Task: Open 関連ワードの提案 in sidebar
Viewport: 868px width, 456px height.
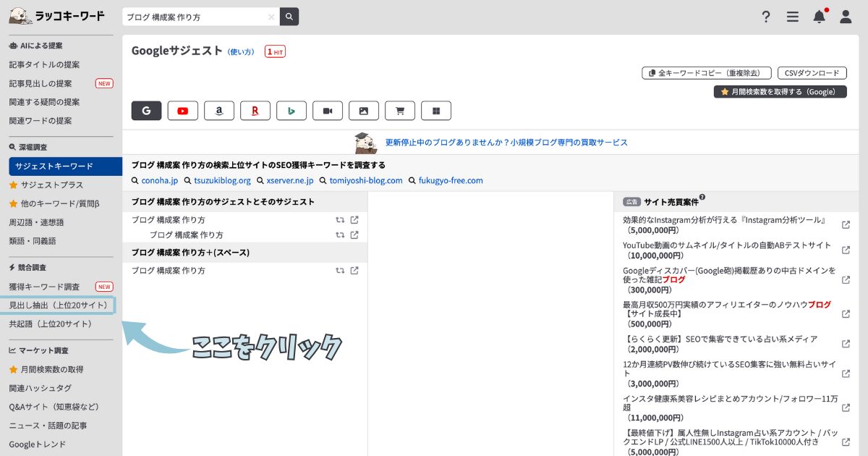Action: [x=41, y=121]
